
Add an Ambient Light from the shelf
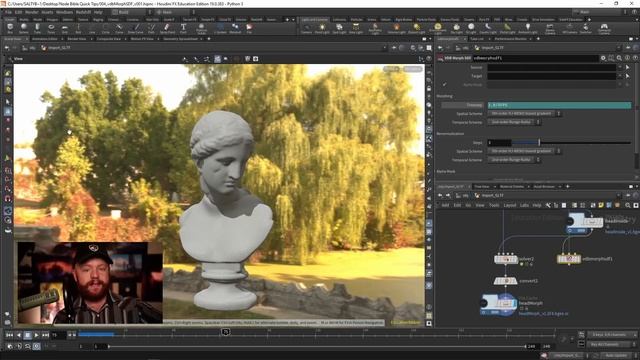(528, 29)
